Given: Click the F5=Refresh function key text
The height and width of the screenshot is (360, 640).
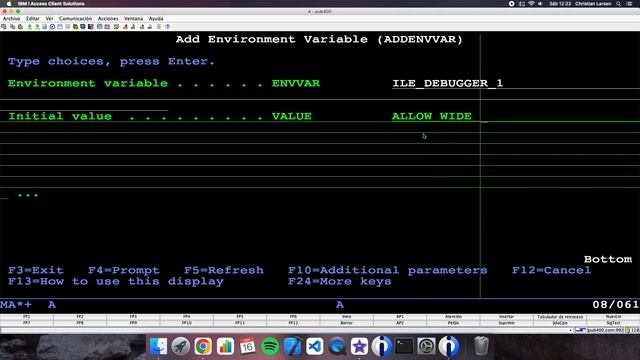Looking at the screenshot, I should pos(224,270).
